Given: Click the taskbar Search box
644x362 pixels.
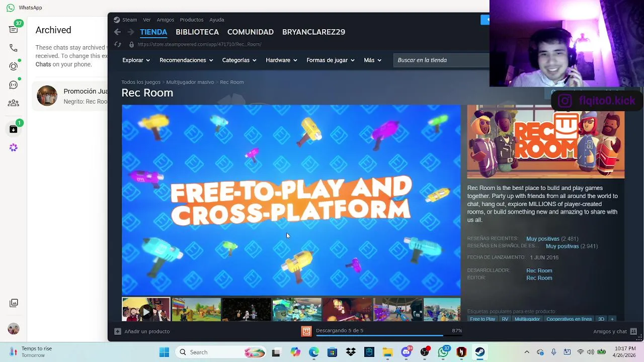Looking at the screenshot, I should click(221, 352).
